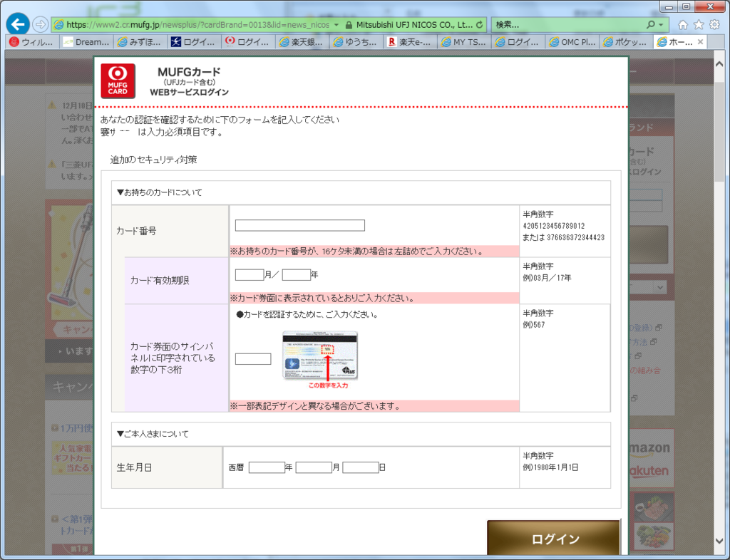Click the top warning triangle icon at left

(53, 105)
